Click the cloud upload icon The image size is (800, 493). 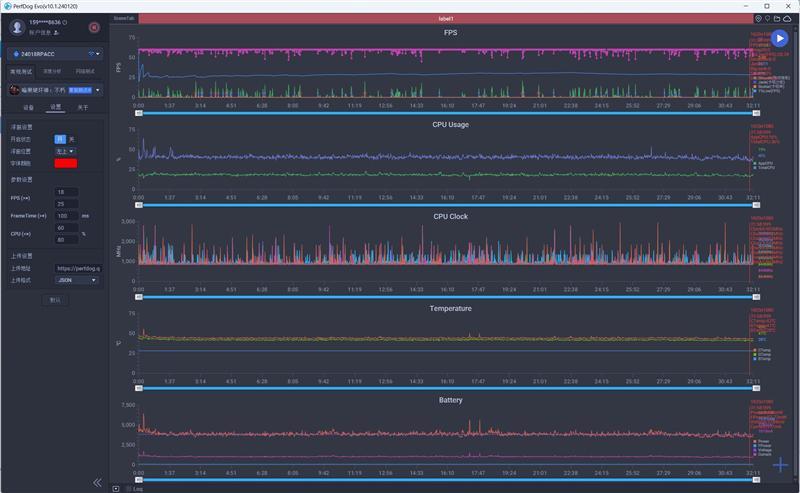click(788, 18)
